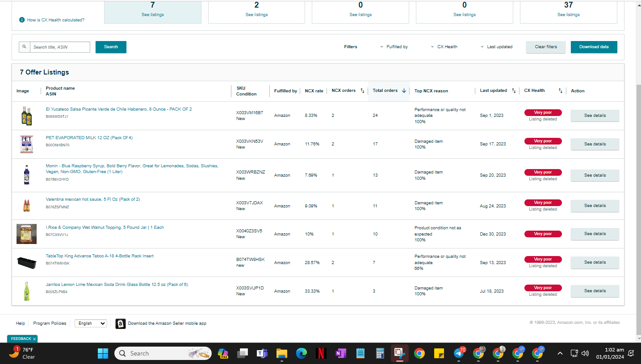Click Monin syrup bottle thumbnail
Screen dimensions: 641x364
pyautogui.click(x=27, y=175)
